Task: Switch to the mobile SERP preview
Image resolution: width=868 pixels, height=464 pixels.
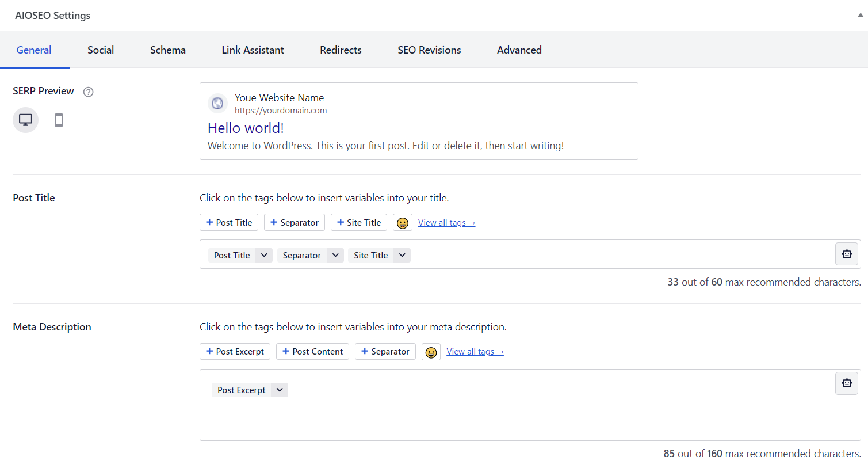Action: pyautogui.click(x=58, y=120)
